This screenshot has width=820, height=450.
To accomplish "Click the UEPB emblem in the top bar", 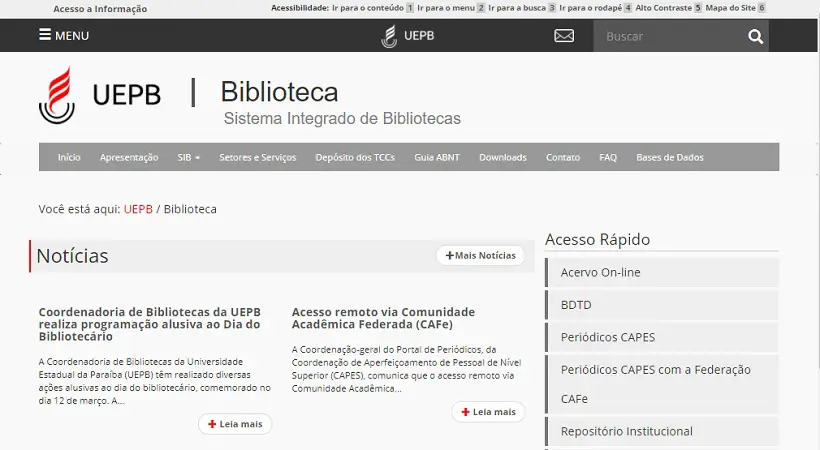I will pos(389,36).
